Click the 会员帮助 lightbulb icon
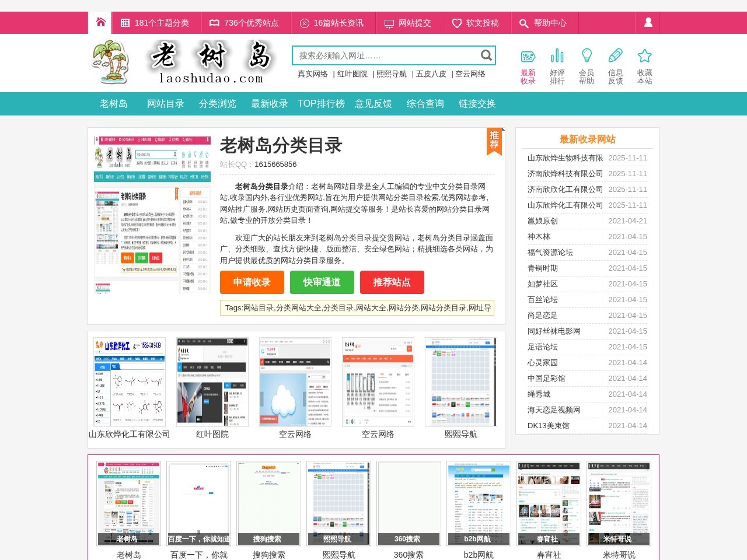 point(587,55)
